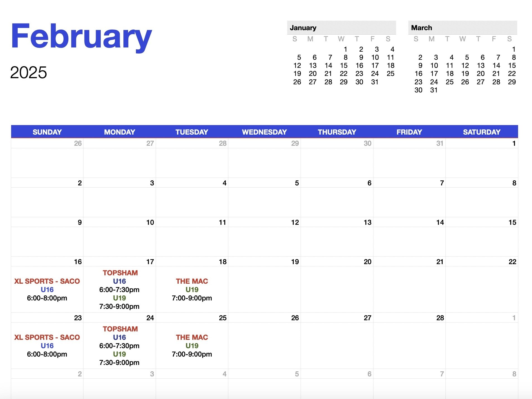Click 7:00-9:00pm time on February 18
The height and width of the screenshot is (399, 532).
click(x=192, y=298)
